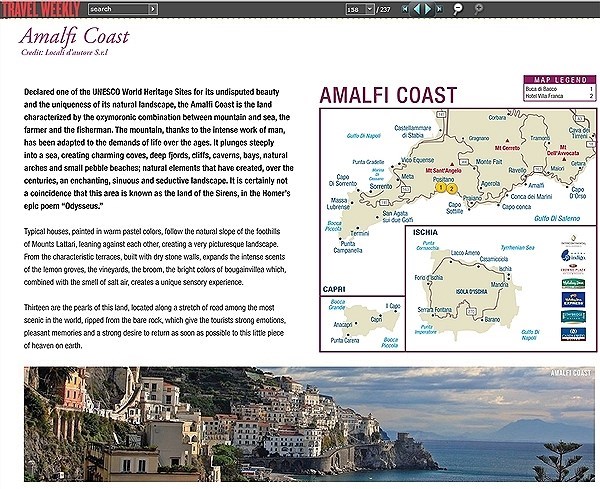The height and width of the screenshot is (489, 600).
Task: Click the total page count 237
Action: (x=385, y=9)
